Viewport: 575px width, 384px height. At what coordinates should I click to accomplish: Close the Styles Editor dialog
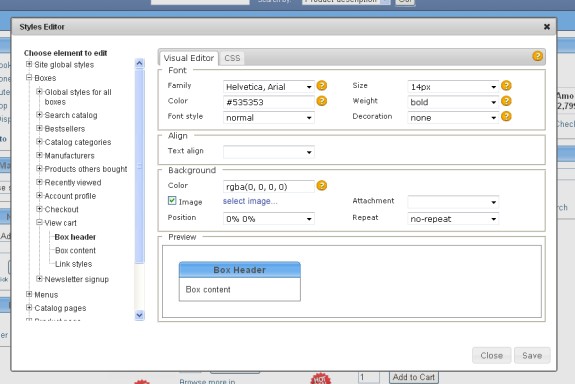coord(546,27)
